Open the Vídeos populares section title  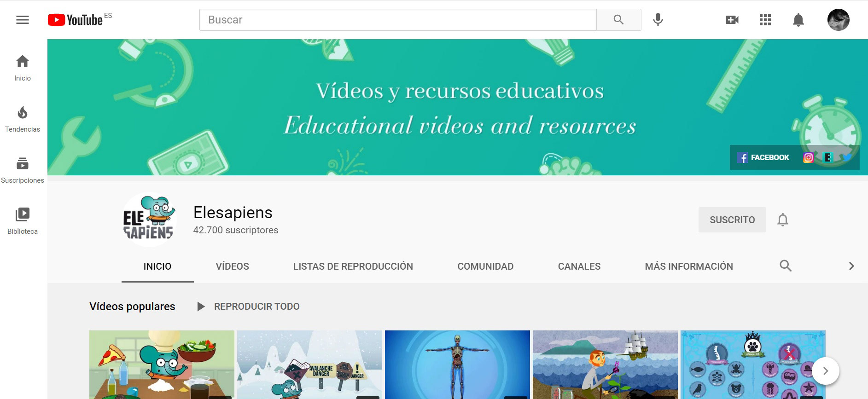[132, 306]
